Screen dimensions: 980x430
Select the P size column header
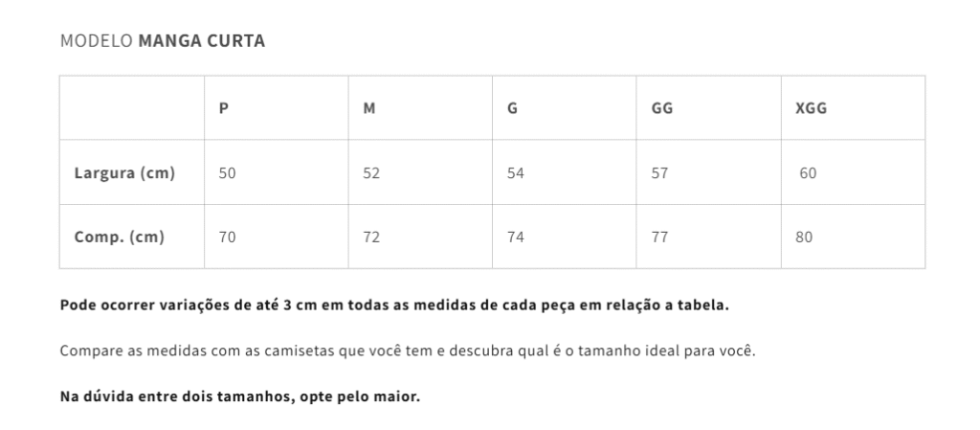[224, 108]
